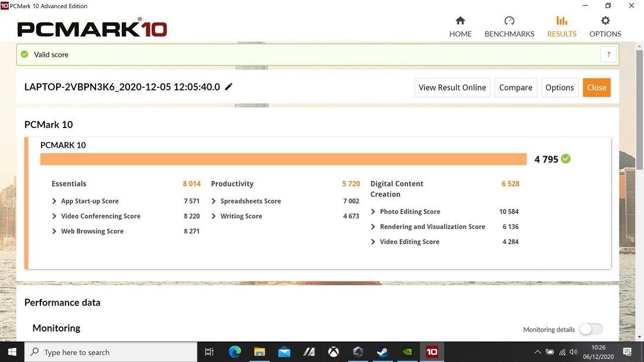This screenshot has width=644, height=362.
Task: Open the Windows Start menu
Action: coord(12,351)
